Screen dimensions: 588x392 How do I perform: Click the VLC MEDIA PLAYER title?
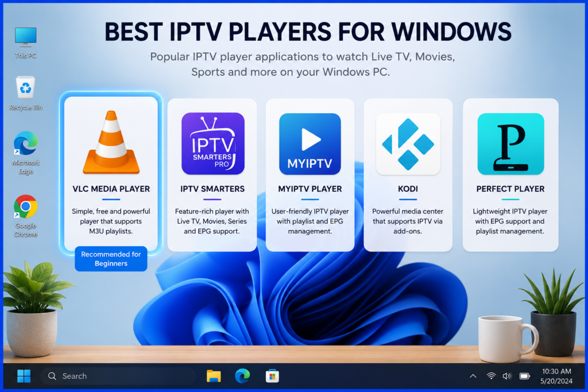(111, 189)
